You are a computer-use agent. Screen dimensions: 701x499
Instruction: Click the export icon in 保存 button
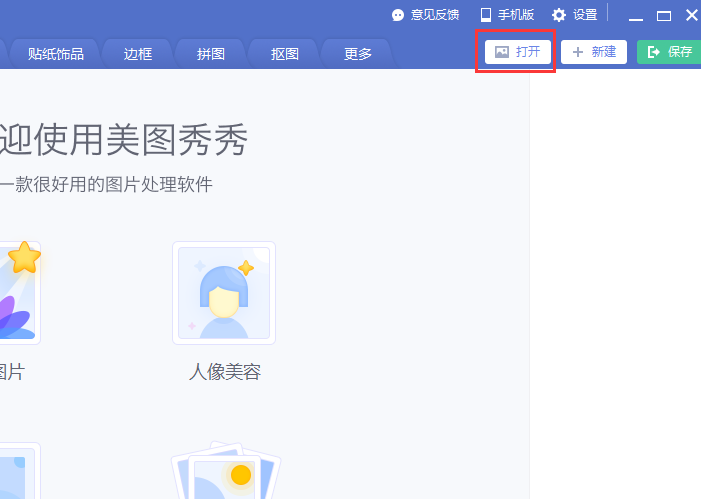pos(654,52)
